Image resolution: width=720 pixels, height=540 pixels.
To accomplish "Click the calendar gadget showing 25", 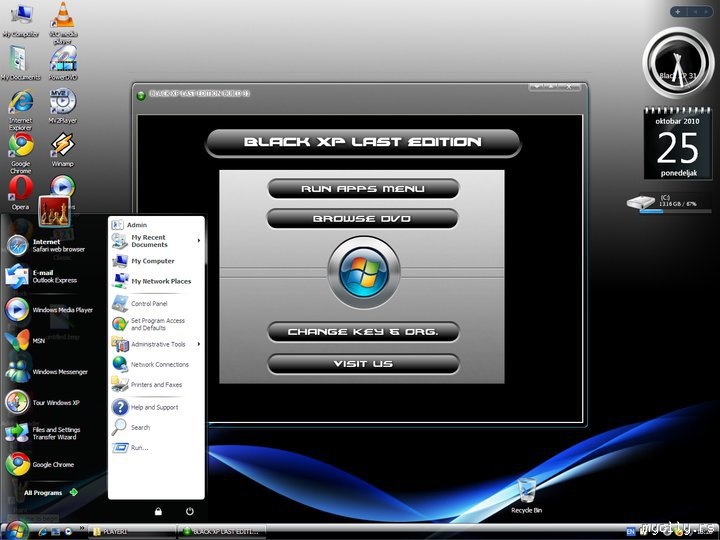I will [678, 143].
